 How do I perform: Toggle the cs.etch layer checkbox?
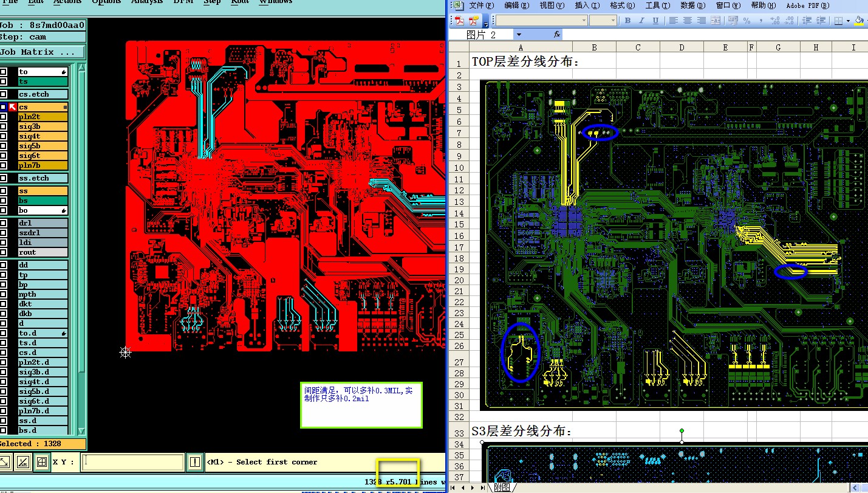(4, 94)
